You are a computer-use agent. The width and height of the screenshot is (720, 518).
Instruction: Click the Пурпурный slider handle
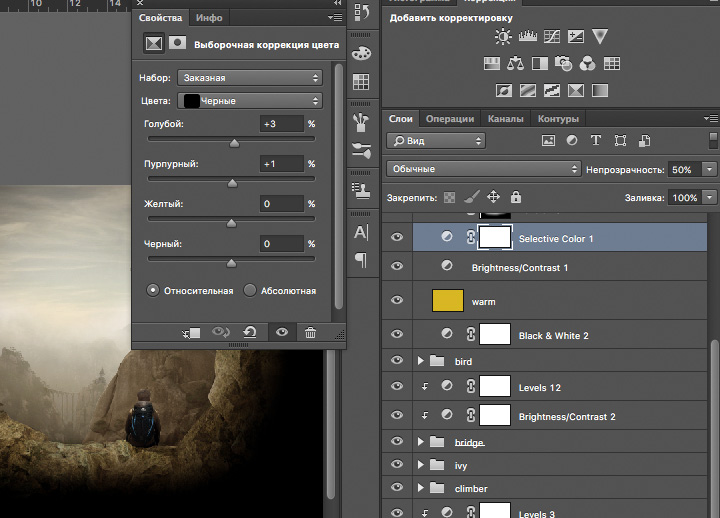point(232,183)
